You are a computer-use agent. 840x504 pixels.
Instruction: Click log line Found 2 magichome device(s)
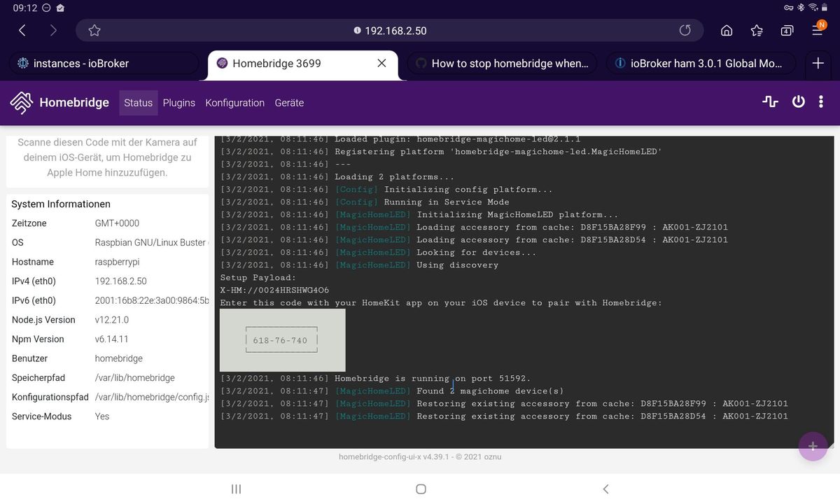point(392,391)
